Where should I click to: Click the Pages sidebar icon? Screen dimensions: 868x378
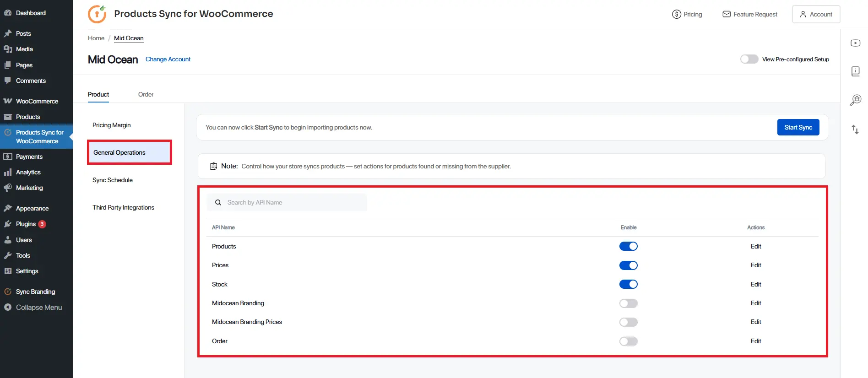click(x=8, y=65)
